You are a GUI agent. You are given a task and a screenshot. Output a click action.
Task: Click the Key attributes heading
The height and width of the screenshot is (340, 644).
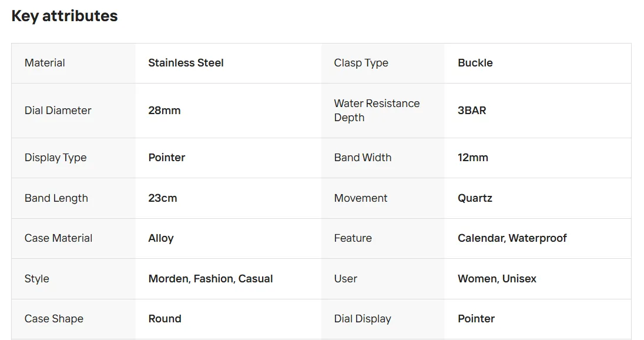click(65, 16)
